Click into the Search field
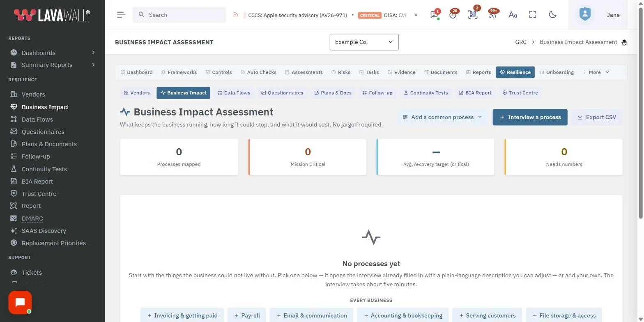The height and width of the screenshot is (322, 644). click(179, 15)
